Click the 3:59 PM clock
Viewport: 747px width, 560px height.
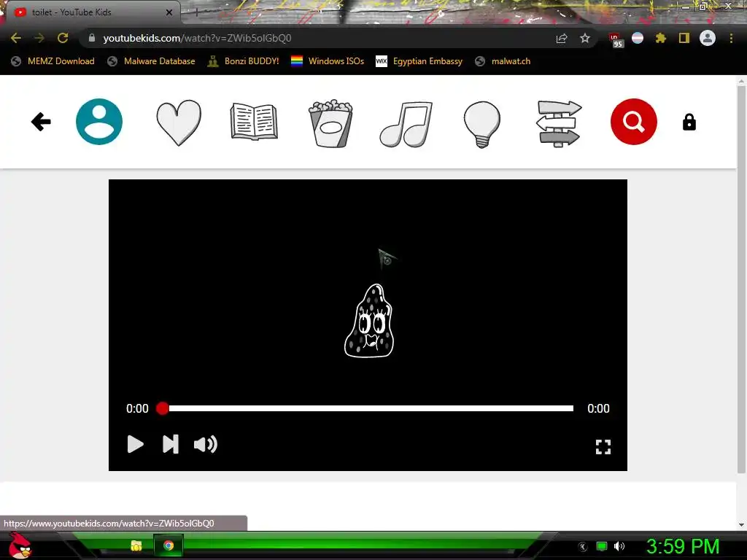[x=683, y=546]
